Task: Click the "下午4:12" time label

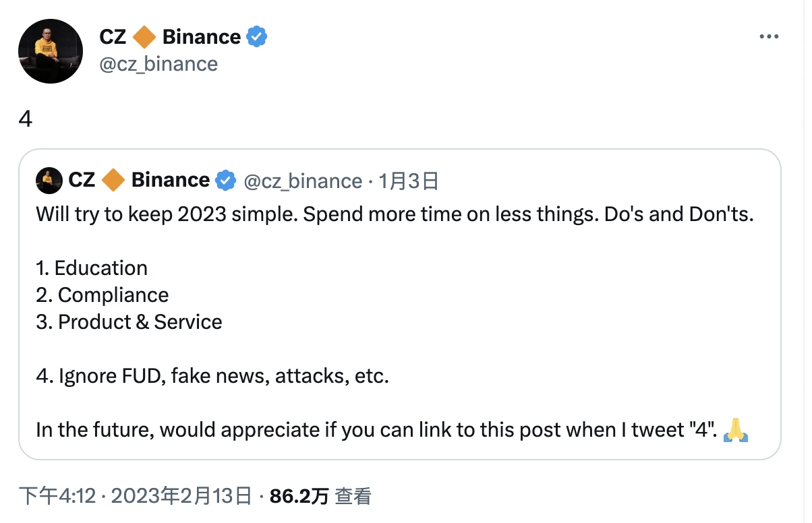Action: (55, 495)
